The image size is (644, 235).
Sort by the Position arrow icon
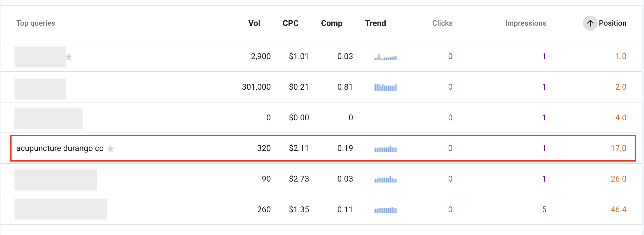(590, 23)
